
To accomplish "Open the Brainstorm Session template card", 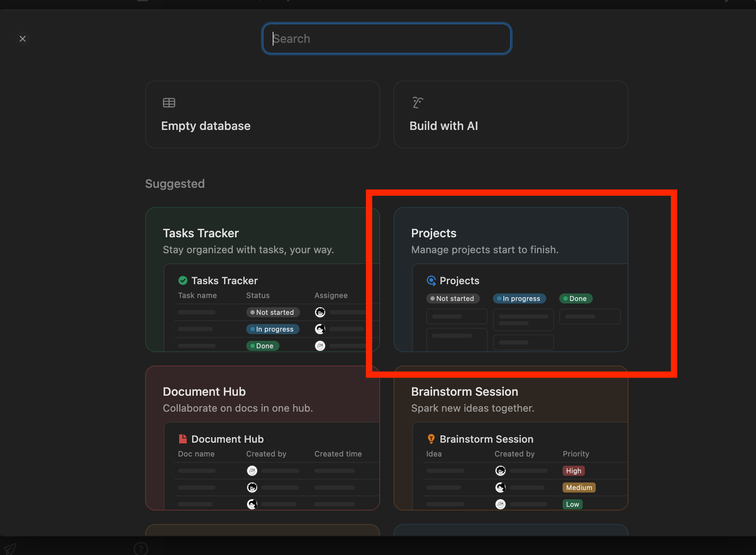I will [510, 399].
